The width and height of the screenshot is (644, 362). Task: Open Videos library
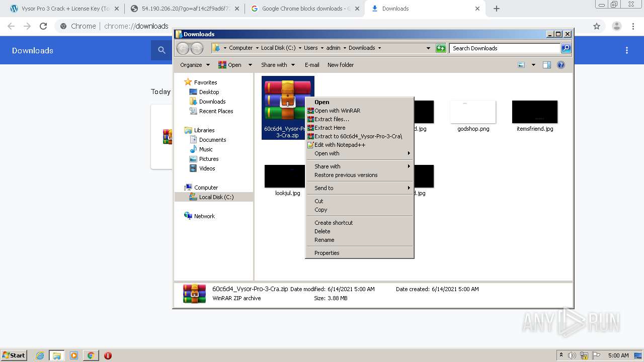point(207,168)
